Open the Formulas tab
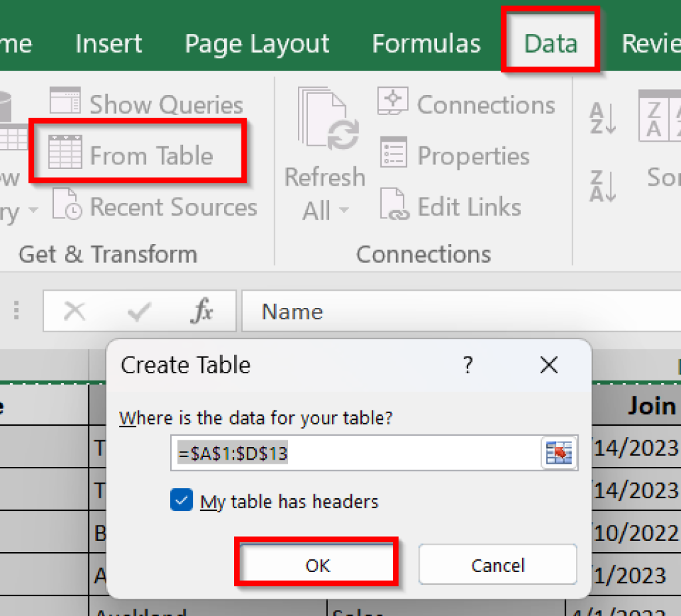The image size is (681, 616). click(426, 43)
